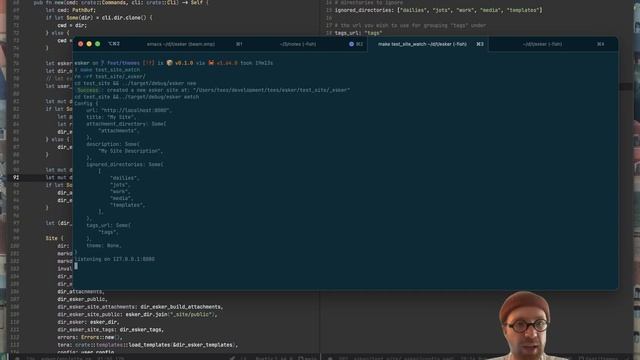Click 'theme: None,' line in terminal
The image size is (640, 360).
[104, 246]
